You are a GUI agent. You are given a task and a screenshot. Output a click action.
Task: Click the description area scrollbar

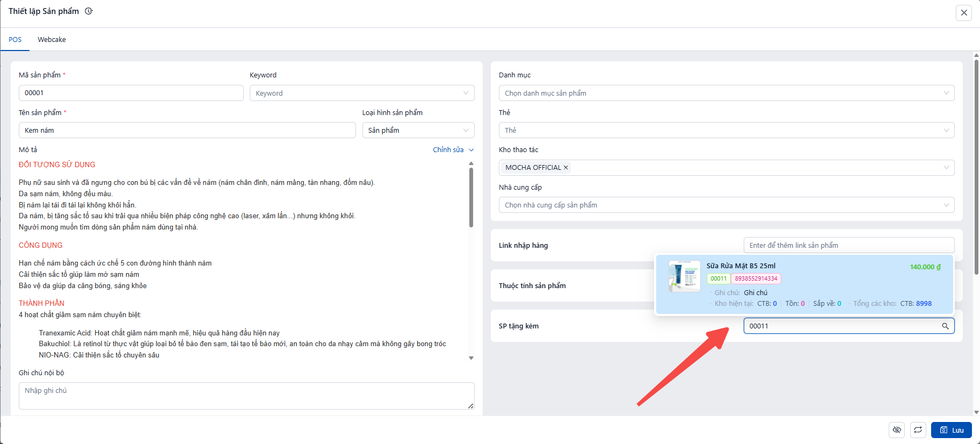pyautogui.click(x=471, y=197)
